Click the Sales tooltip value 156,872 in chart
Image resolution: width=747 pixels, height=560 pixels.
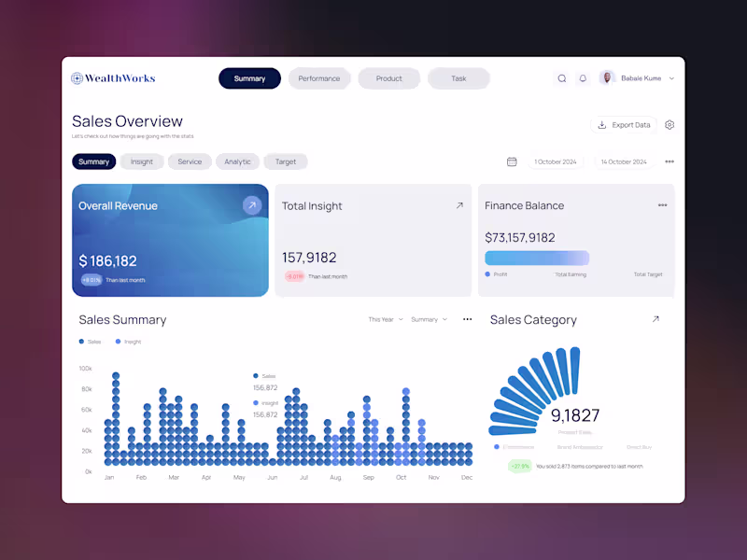click(x=265, y=387)
